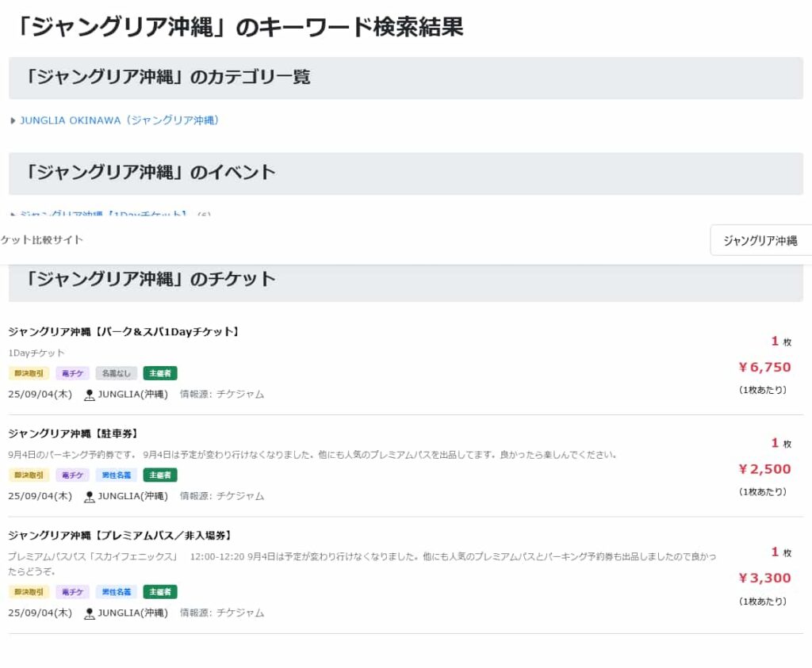Click 1 枚 count next to ¥3,300
The width and height of the screenshot is (812, 668).
pyautogui.click(x=781, y=552)
